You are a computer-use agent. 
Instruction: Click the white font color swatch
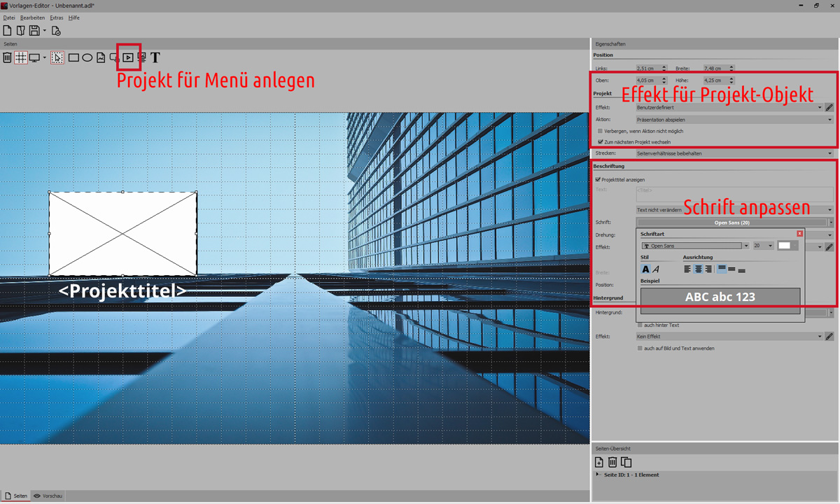click(x=784, y=246)
